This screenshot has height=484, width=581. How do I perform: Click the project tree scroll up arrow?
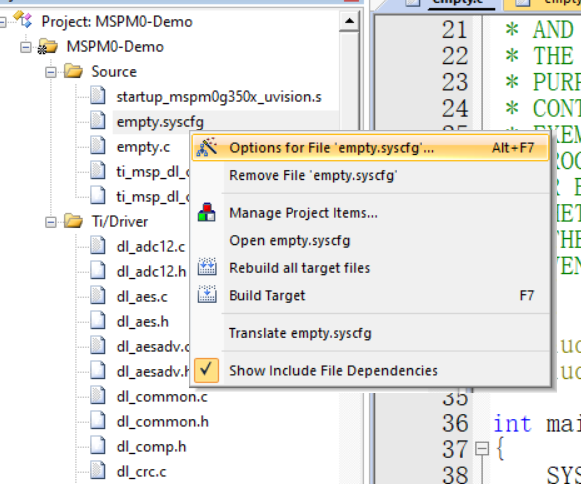coord(349,21)
